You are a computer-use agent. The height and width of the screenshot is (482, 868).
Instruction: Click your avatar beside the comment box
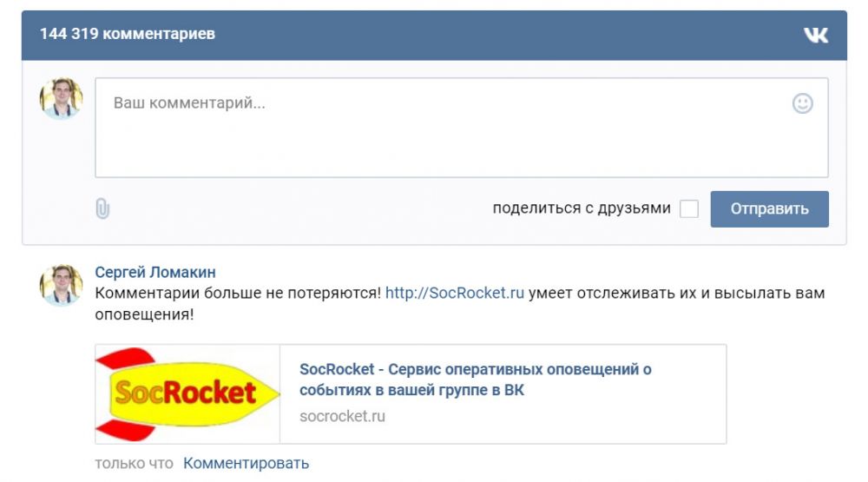[x=61, y=98]
